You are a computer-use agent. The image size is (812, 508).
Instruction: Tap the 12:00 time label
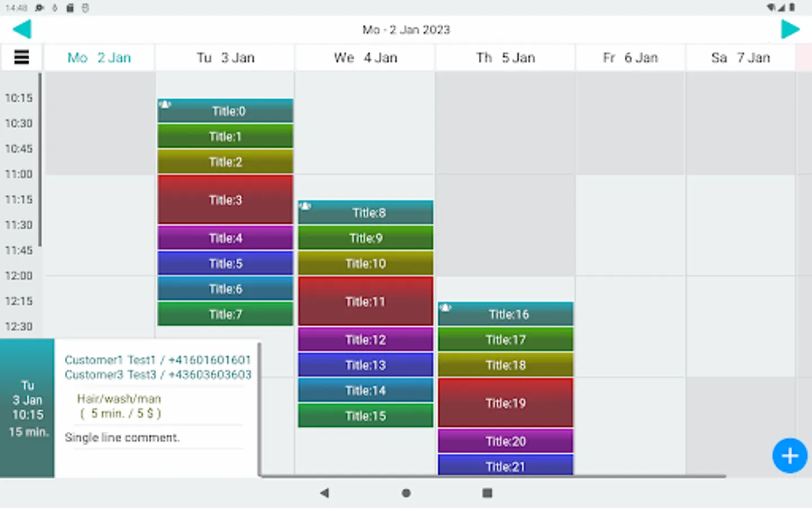[19, 275]
